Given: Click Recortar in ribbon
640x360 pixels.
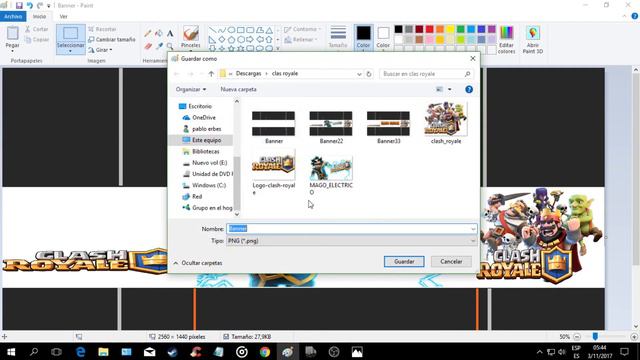Looking at the screenshot, I should (x=102, y=29).
